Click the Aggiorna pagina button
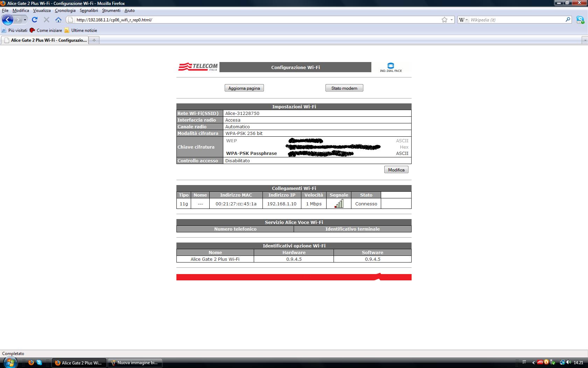The image size is (588, 368). (244, 88)
